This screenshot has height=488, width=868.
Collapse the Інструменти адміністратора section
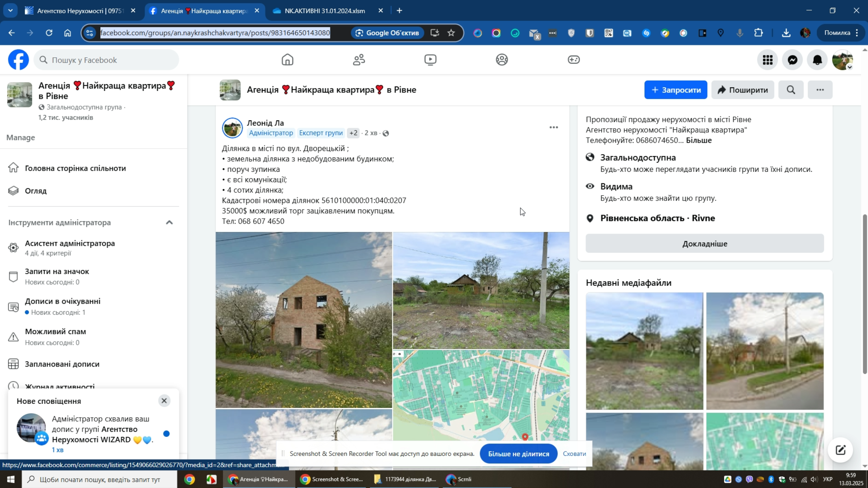tap(169, 223)
